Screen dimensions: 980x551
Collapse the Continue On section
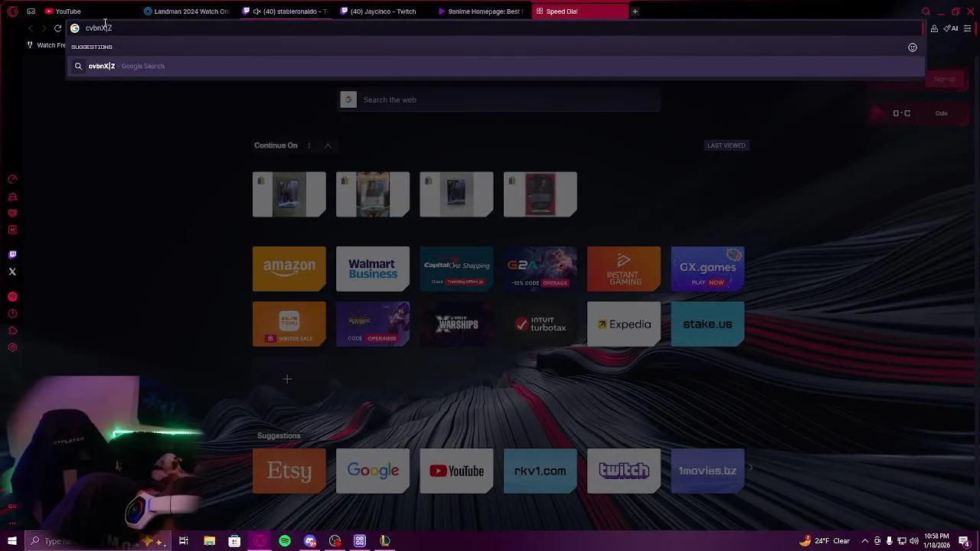(328, 145)
